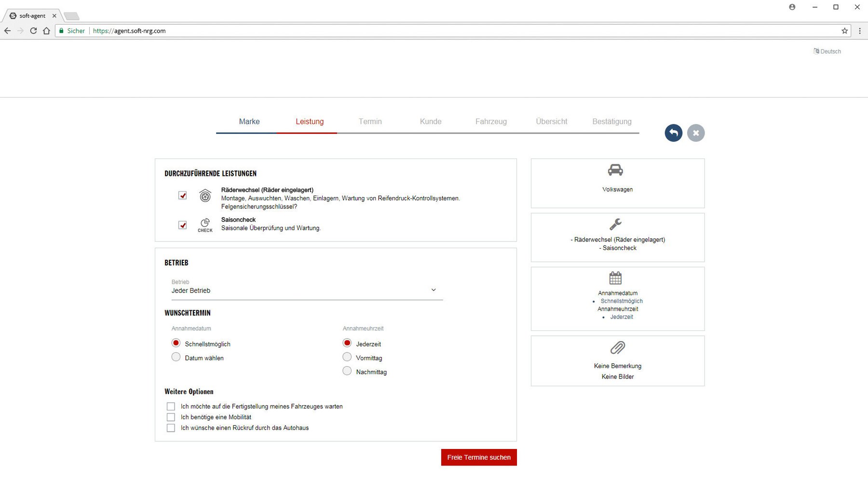Click the blue undo back arrow button

click(x=673, y=133)
